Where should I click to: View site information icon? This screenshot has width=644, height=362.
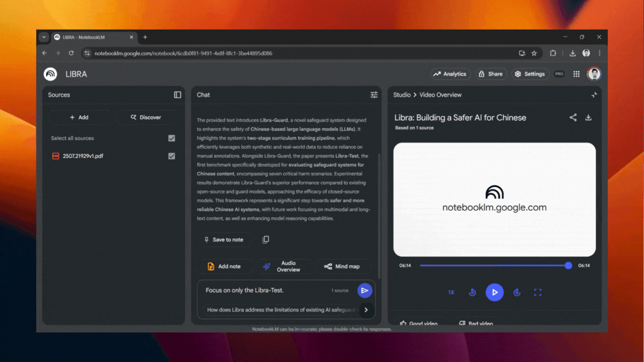pyautogui.click(x=87, y=54)
